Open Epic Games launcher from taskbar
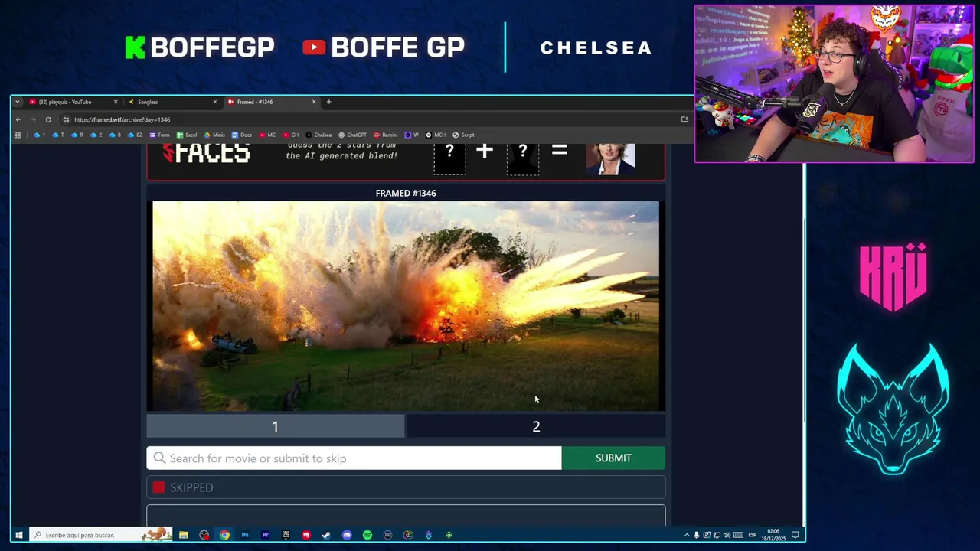Screen dimensions: 980x551 coord(286,535)
